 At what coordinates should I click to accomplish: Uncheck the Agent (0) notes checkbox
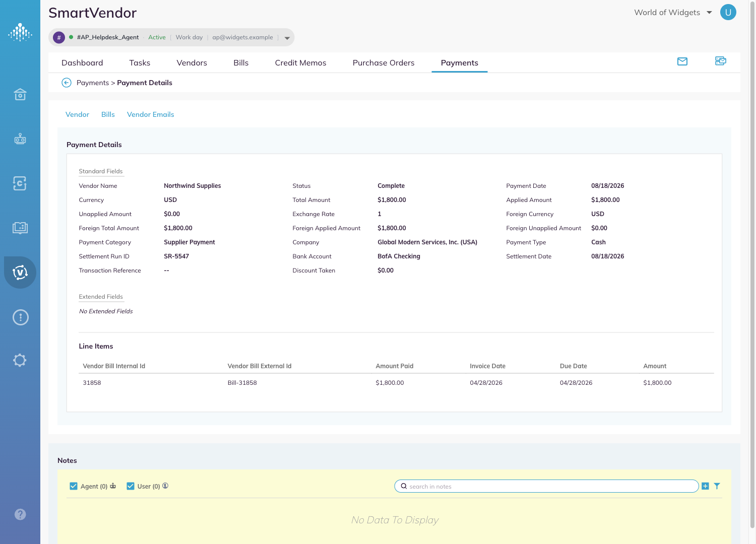click(x=74, y=486)
